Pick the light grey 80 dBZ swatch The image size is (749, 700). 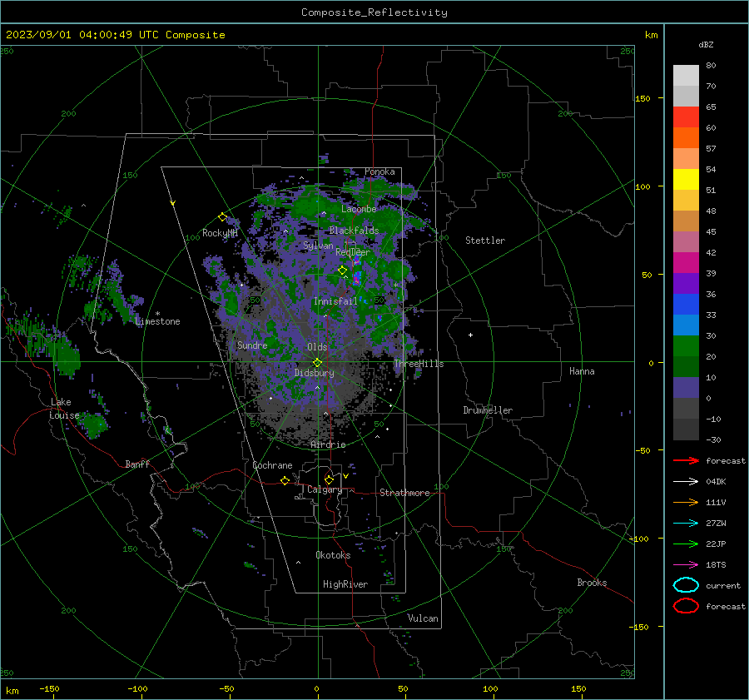686,75
